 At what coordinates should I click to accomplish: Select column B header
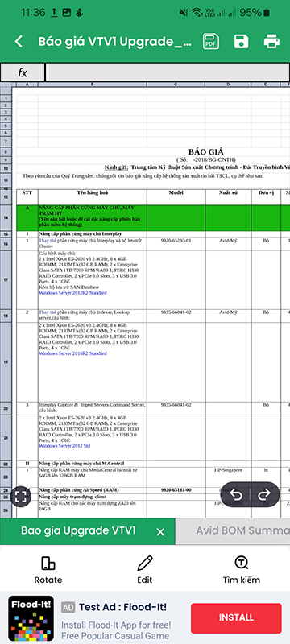(x=93, y=85)
